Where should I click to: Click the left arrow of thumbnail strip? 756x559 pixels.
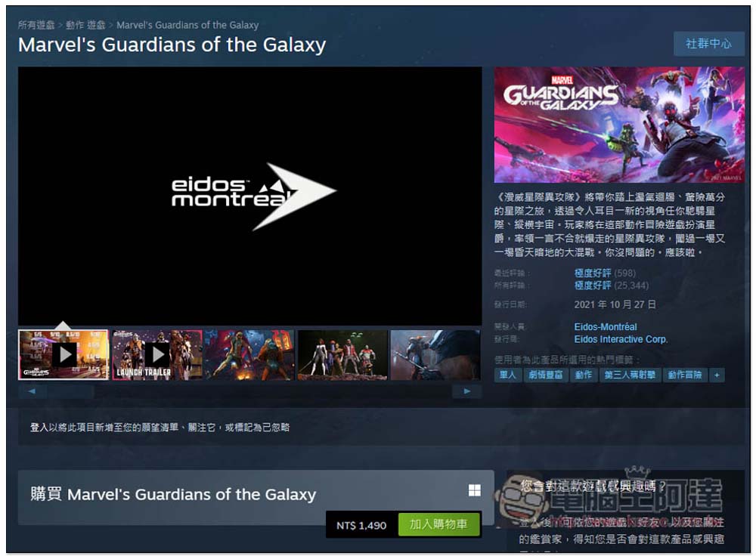[x=32, y=391]
